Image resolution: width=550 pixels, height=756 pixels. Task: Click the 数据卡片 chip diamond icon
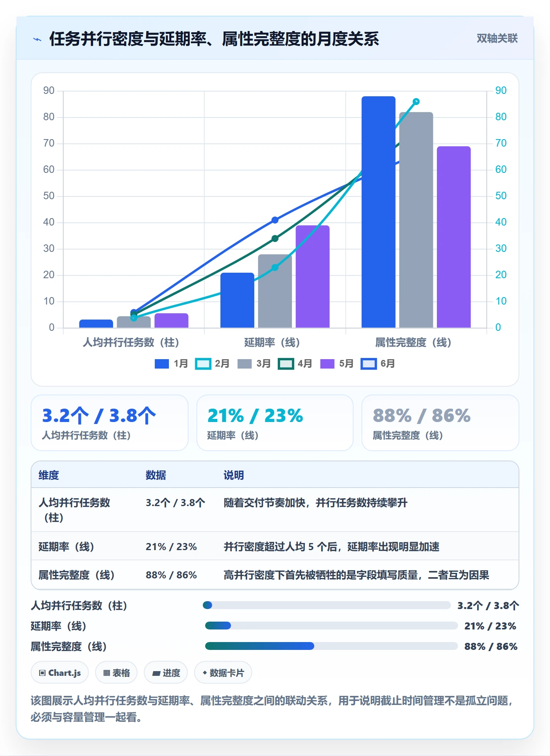[205, 673]
